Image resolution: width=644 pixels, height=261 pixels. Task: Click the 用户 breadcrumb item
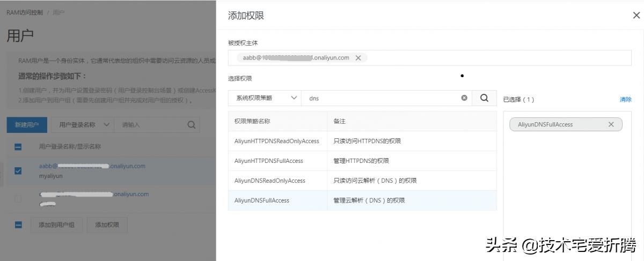(x=59, y=12)
